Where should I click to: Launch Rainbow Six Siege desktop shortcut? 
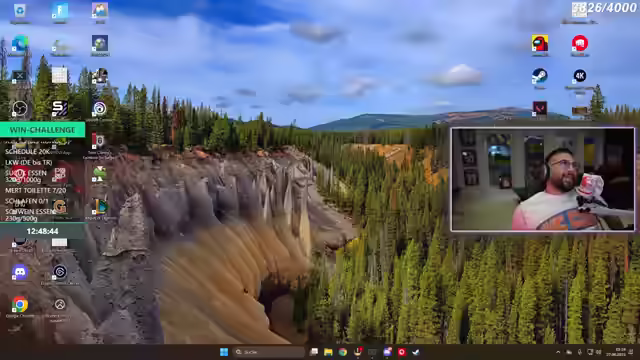[99, 141]
